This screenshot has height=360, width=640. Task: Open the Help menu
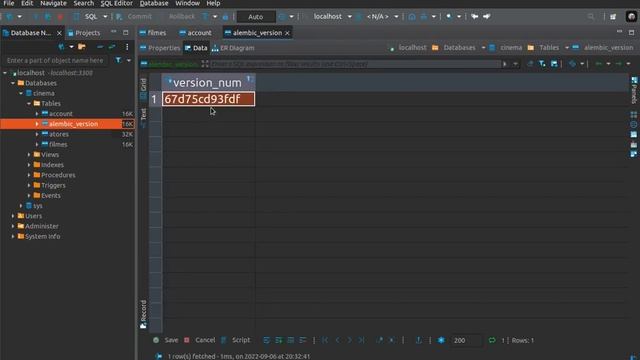click(213, 3)
